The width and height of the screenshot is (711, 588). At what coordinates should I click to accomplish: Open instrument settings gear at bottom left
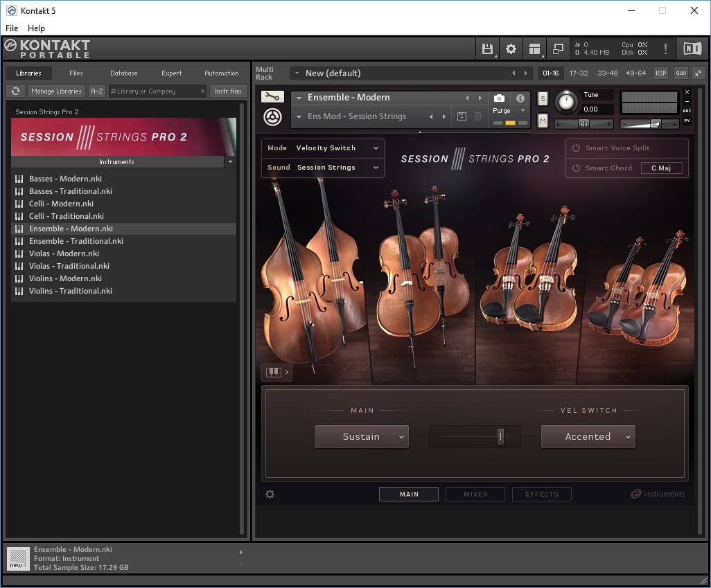tap(270, 495)
